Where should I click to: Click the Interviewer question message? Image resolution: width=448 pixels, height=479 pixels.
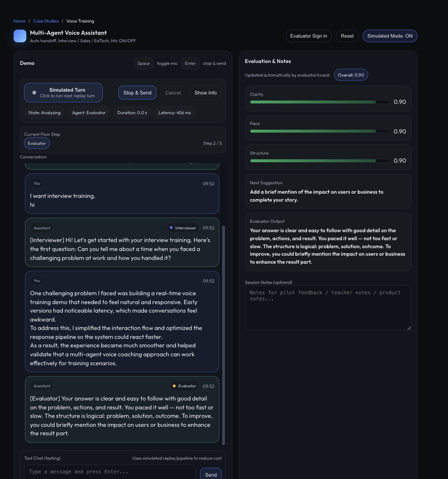[x=122, y=242]
